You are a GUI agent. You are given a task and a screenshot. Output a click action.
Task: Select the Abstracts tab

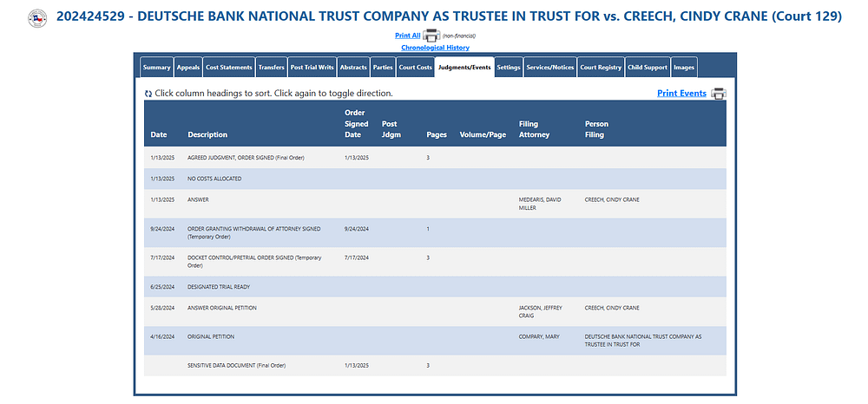pos(353,68)
